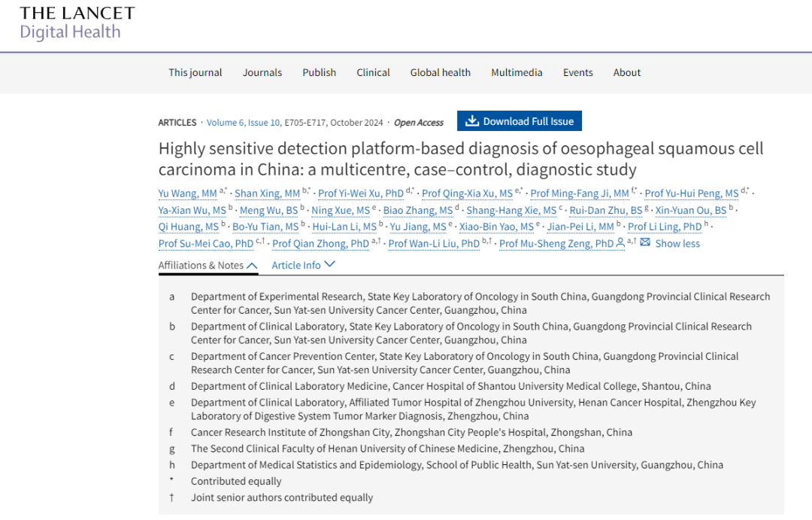The image size is (812, 520).
Task: Open author Qi Huang, MS
Action: tap(189, 227)
